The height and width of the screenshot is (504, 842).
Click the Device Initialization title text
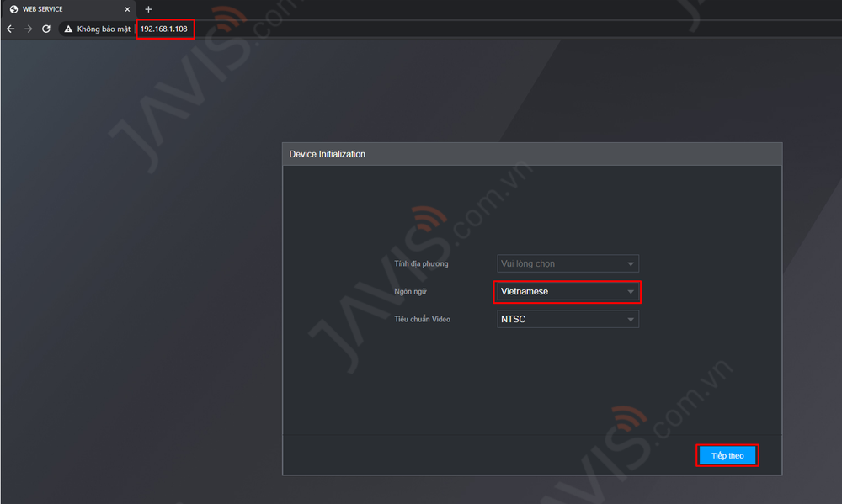[327, 154]
